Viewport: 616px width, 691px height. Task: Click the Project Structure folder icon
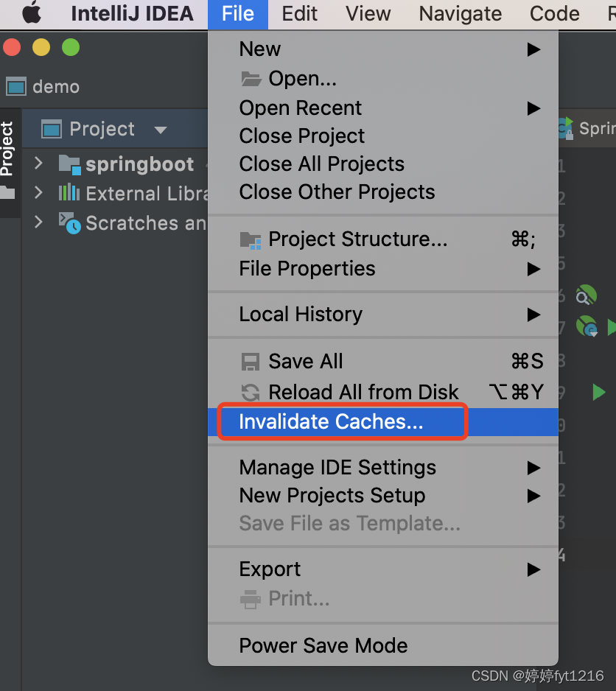click(251, 240)
